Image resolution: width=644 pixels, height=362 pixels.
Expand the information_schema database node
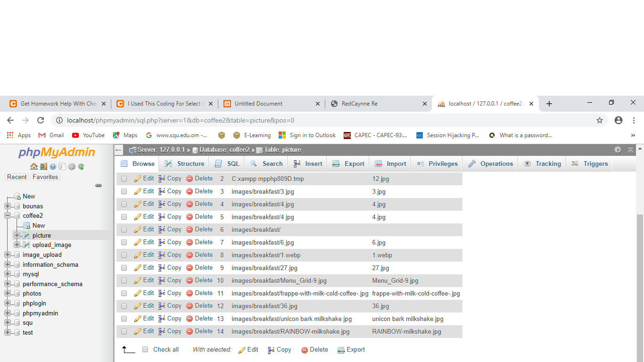[8, 264]
